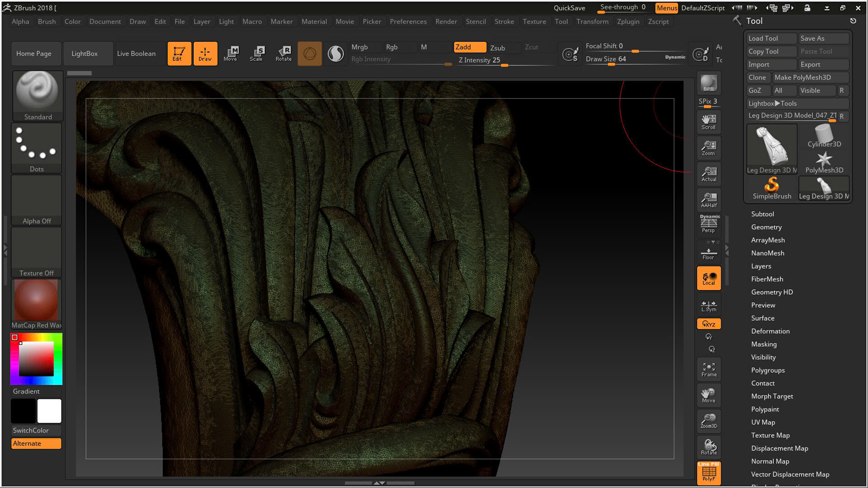Toggle the PolyF line fill display
This screenshot has height=488, width=868.
click(708, 473)
